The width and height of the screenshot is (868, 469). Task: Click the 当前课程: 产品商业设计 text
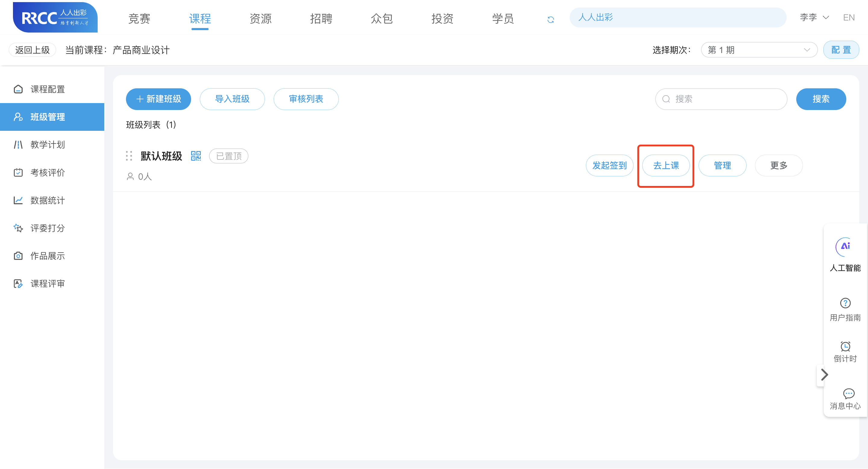117,50
